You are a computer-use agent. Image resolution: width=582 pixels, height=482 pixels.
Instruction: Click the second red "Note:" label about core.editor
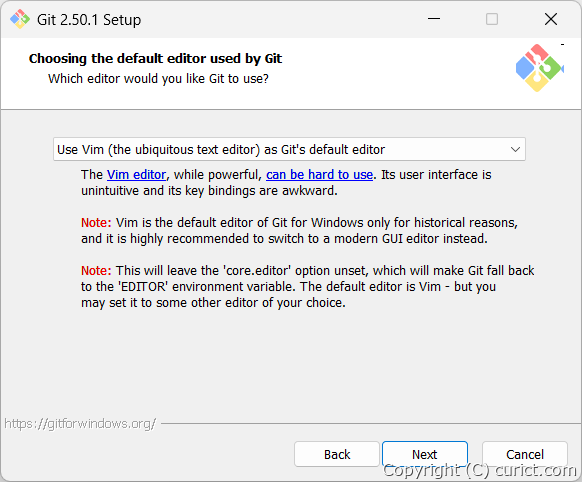[96, 270]
